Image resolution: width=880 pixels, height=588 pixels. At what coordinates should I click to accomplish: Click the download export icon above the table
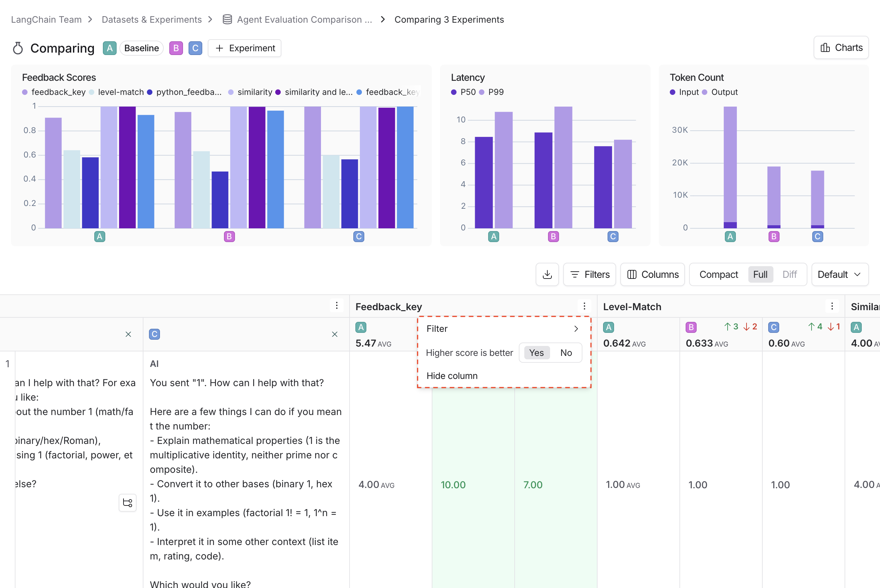547,274
